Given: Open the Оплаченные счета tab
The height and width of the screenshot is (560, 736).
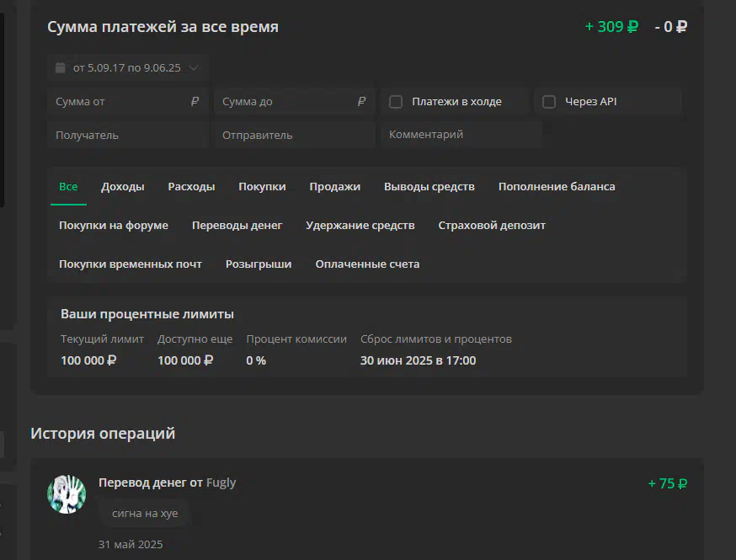Looking at the screenshot, I should point(367,264).
